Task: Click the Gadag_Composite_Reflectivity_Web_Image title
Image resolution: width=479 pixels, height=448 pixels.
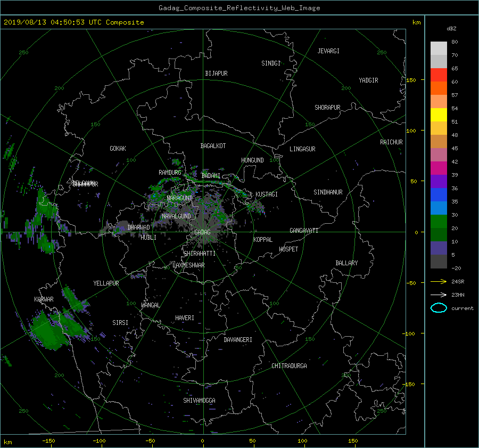Action: [x=239, y=8]
